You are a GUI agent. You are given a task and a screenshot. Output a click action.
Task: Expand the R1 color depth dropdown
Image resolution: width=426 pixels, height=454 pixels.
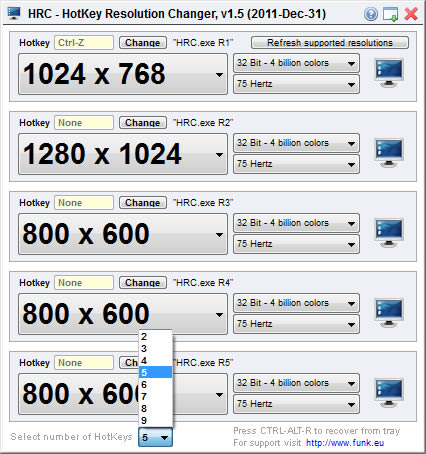point(296,63)
